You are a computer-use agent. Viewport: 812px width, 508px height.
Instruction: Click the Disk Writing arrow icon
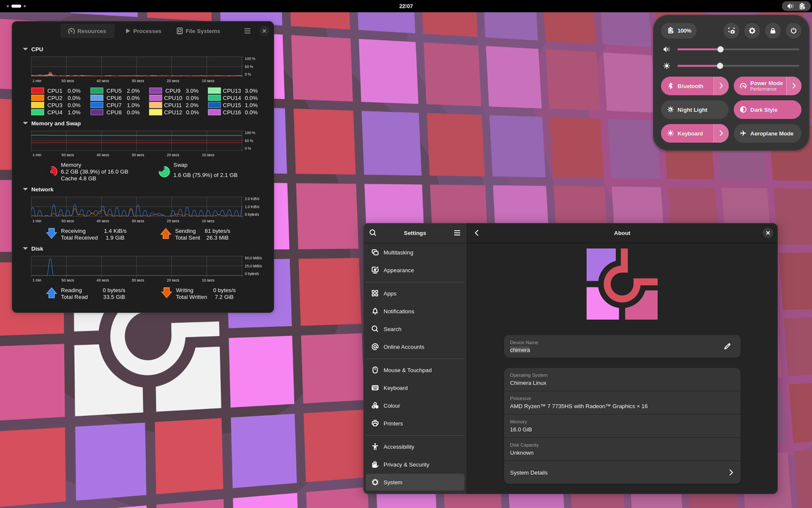coord(166,293)
